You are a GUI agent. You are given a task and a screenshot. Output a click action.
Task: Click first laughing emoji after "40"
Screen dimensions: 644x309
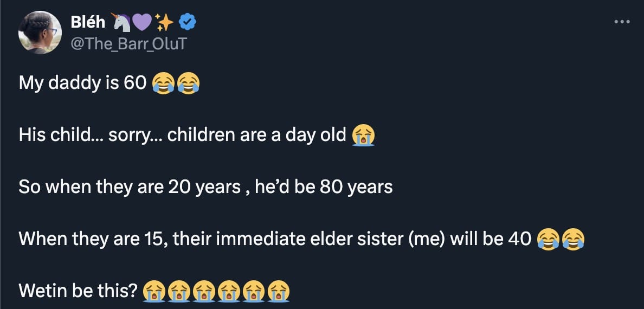[x=548, y=240]
